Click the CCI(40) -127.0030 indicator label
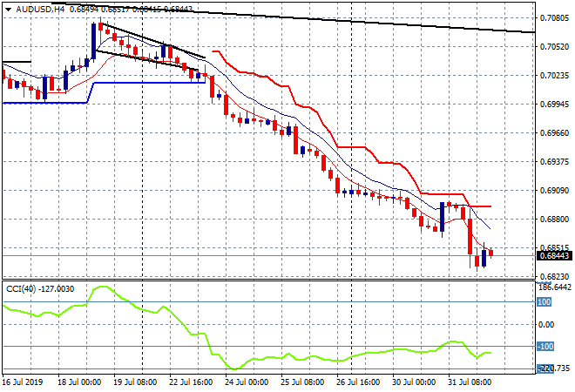 (40, 289)
